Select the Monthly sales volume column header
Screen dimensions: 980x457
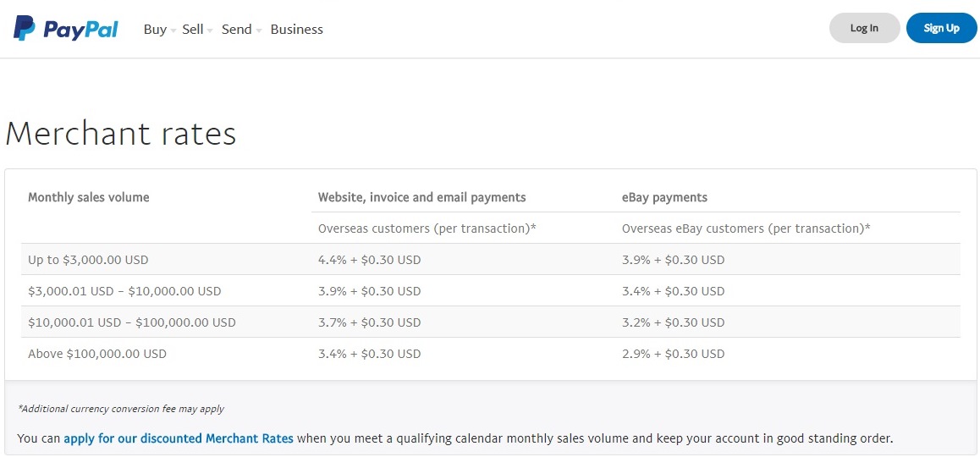coord(88,197)
